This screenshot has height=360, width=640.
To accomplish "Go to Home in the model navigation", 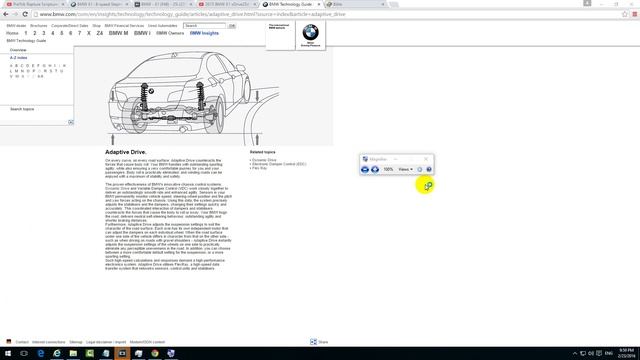I will [x=12, y=33].
